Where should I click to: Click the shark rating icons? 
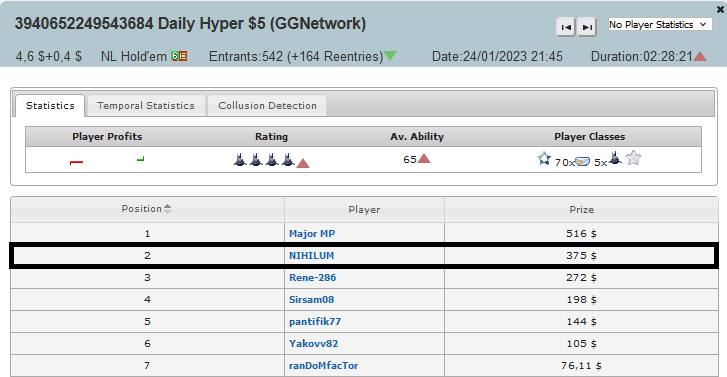pyautogui.click(x=264, y=160)
